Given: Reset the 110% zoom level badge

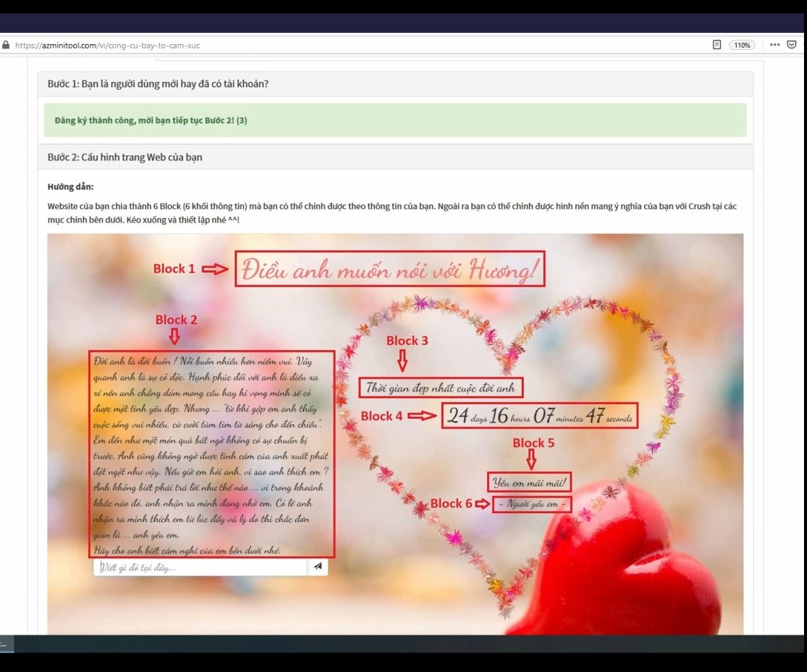Looking at the screenshot, I should click(x=742, y=46).
